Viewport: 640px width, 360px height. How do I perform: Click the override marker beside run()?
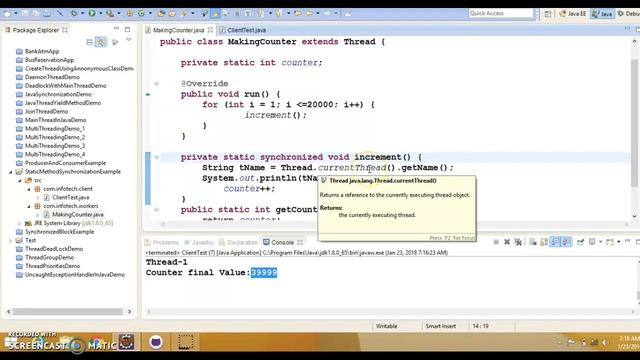[148, 94]
